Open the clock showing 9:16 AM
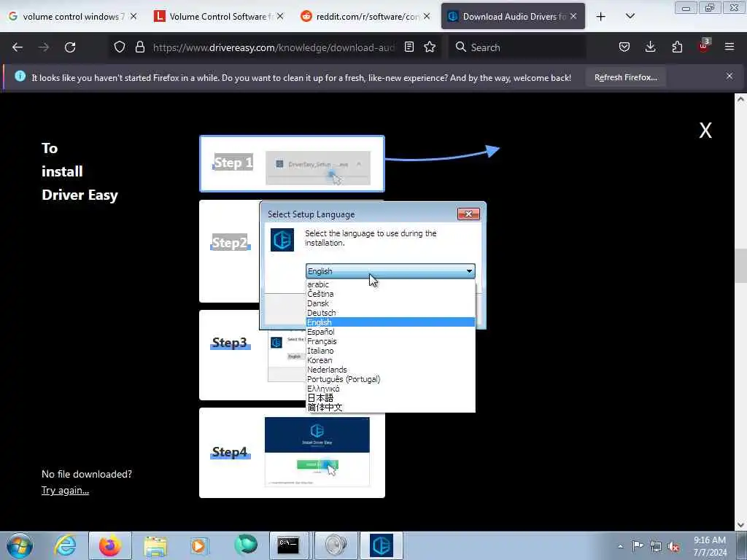 tap(710, 546)
